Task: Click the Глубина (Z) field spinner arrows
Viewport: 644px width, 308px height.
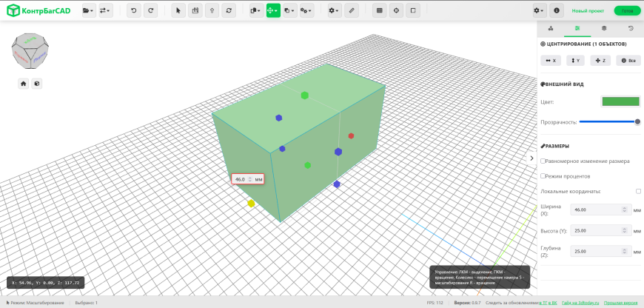Action: 625,251
